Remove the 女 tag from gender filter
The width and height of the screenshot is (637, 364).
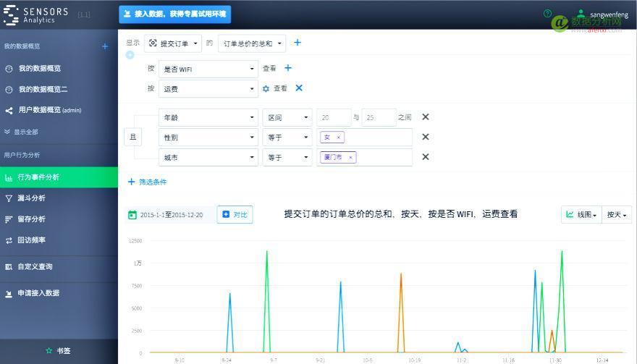[x=339, y=137]
